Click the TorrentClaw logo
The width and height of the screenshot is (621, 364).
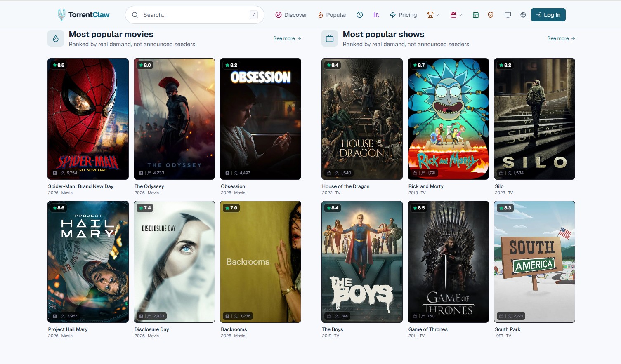84,15
